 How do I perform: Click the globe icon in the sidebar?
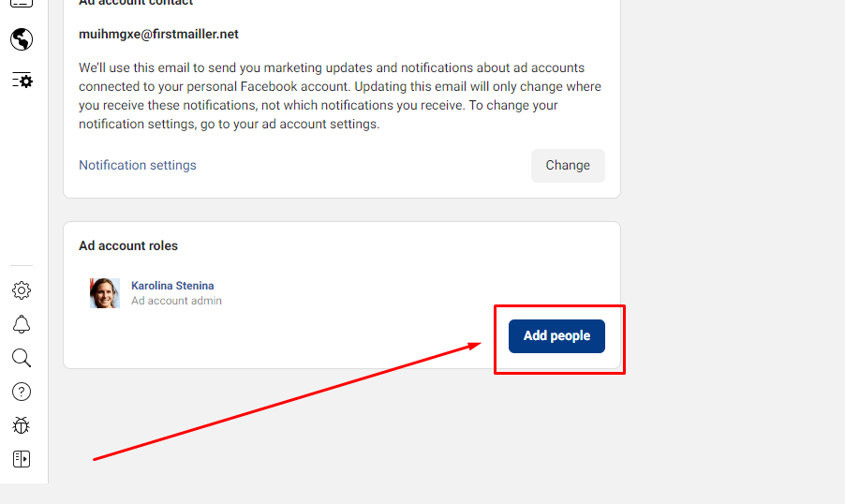(22, 39)
